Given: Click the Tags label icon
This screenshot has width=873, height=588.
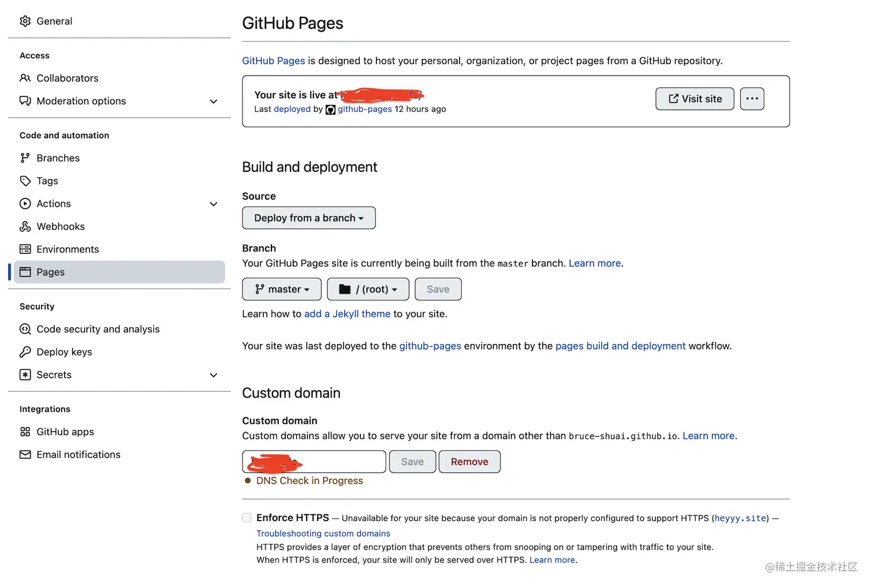Looking at the screenshot, I should click(x=25, y=181).
